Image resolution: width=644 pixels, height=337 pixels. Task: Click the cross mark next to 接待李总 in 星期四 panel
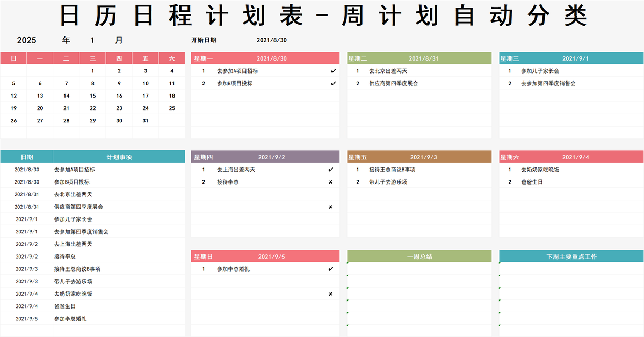(331, 182)
